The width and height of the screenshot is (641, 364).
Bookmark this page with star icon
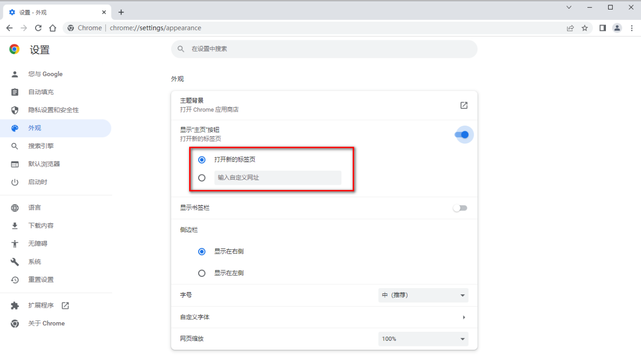(585, 28)
